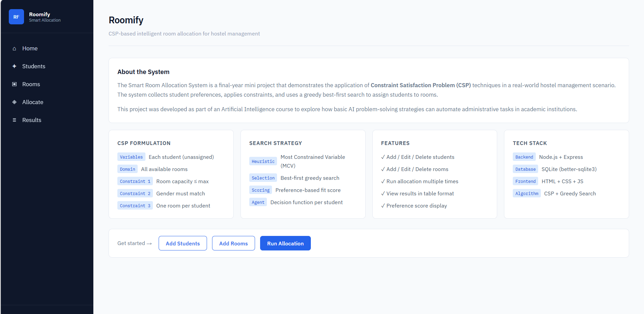Click the Home house icon
The height and width of the screenshot is (314, 644).
tap(14, 49)
